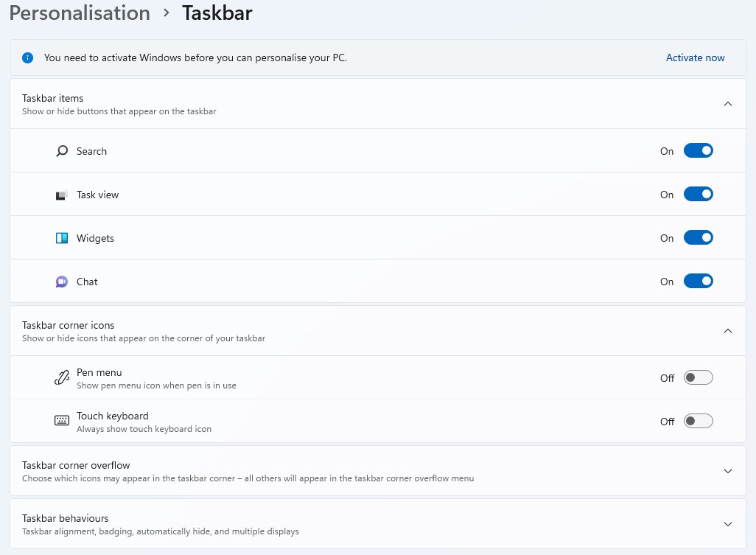Switch off the Widgets toggle
Viewport: 756px width, 555px height.
[698, 238]
